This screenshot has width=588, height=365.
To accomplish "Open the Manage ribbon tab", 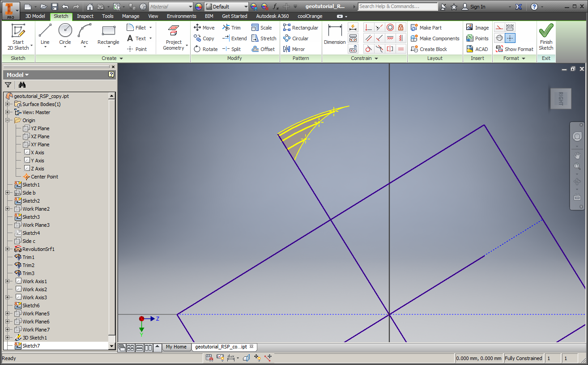I will point(131,16).
